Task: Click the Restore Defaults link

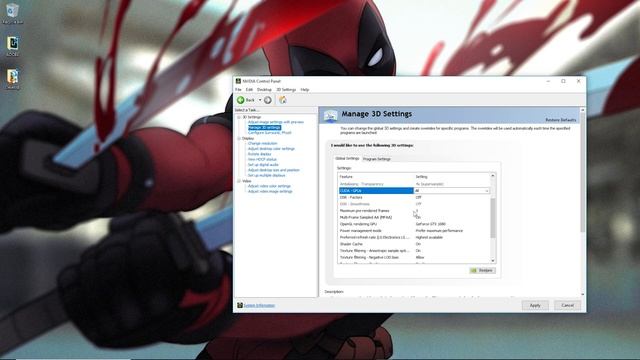Action: coord(561,120)
